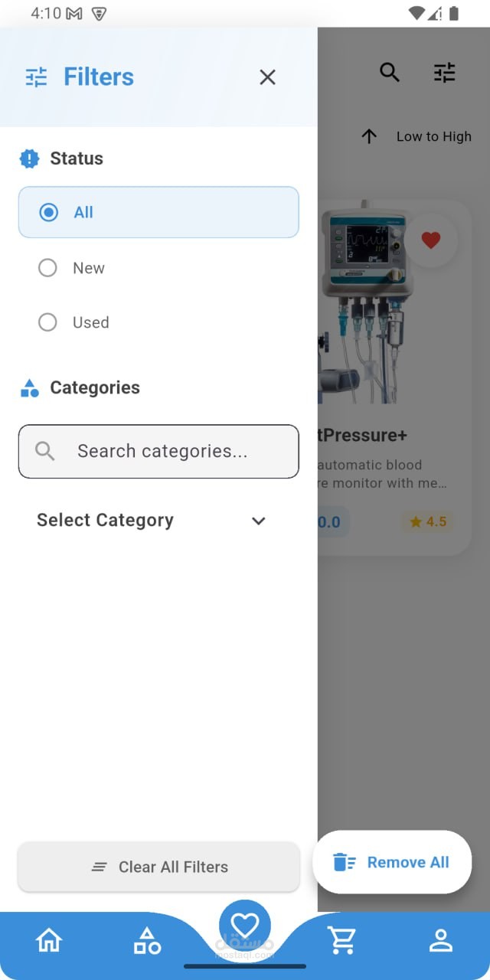The image size is (490, 980).
Task: Tap the red heart favorite on product
Action: click(x=431, y=240)
